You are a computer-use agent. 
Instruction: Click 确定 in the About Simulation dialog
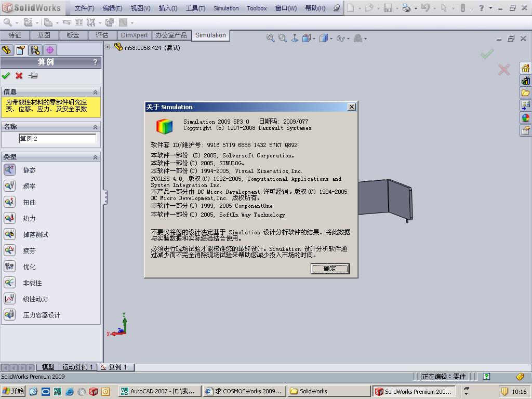[330, 269]
